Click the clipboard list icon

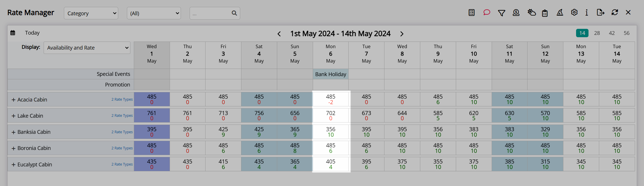click(545, 13)
